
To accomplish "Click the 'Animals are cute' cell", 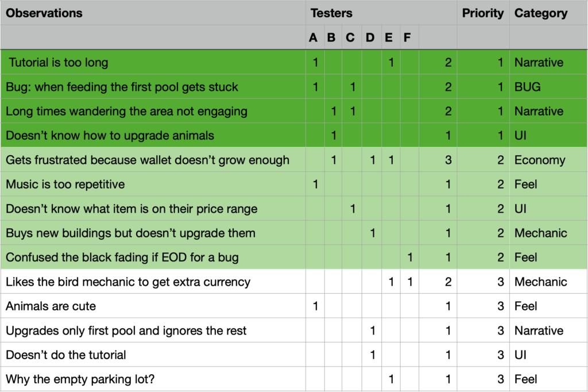I will tap(153, 306).
